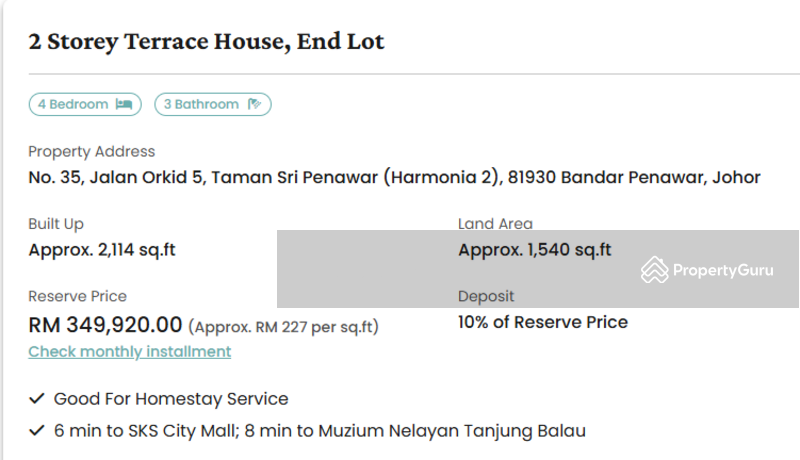Click the Muzium Nelayan Tanjung Balau line
The image size is (800, 460).
coord(320,431)
